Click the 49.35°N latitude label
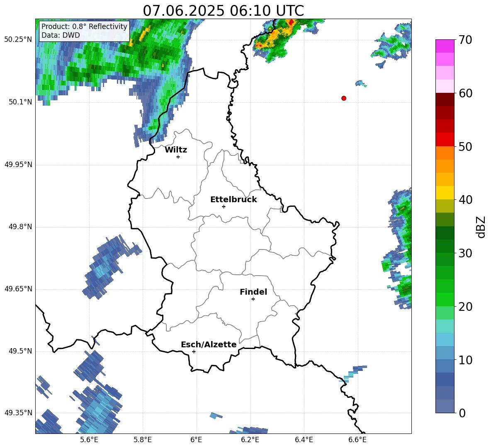This screenshot has width=491, height=448. (19, 413)
